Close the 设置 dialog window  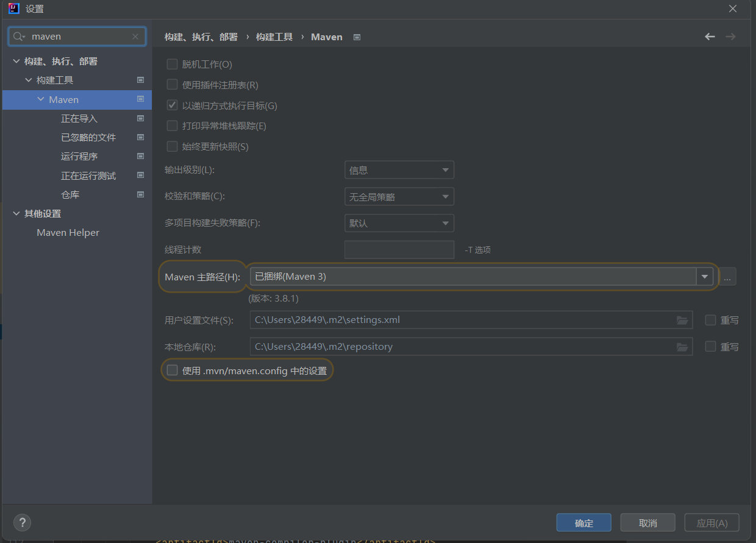pos(733,9)
